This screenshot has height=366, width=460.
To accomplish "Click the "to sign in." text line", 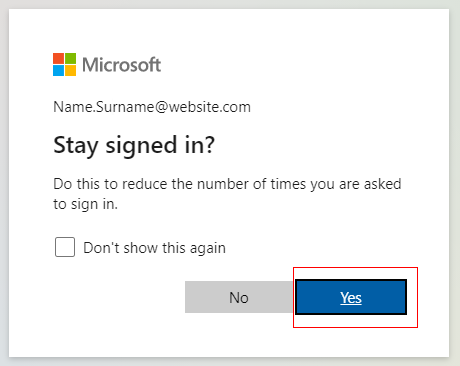I will click(86, 204).
